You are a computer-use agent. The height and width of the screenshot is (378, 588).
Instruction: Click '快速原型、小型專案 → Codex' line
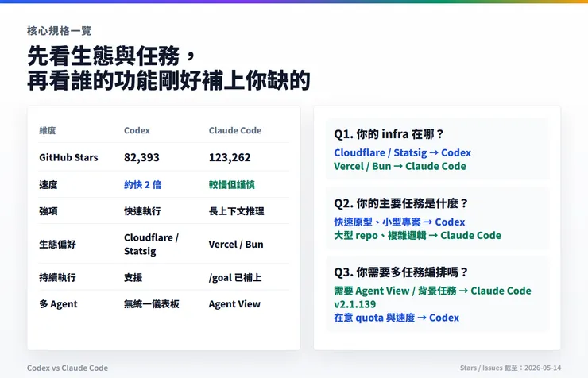pyautogui.click(x=400, y=222)
